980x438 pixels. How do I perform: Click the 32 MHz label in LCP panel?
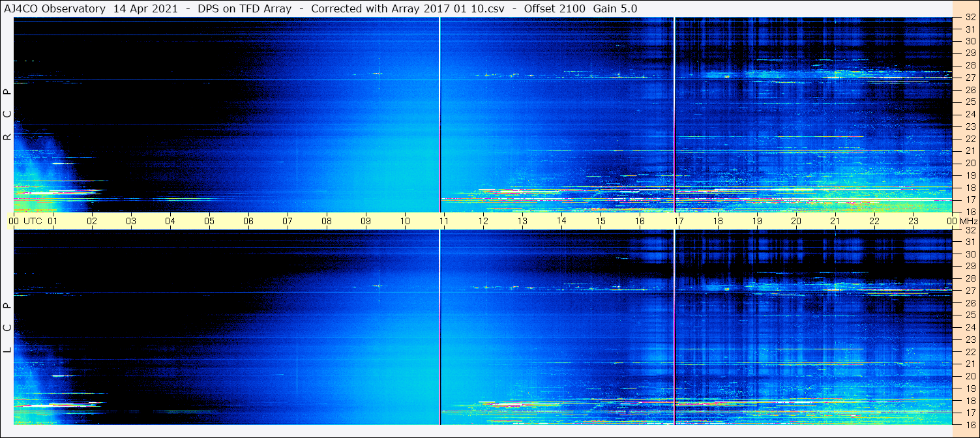[970, 230]
